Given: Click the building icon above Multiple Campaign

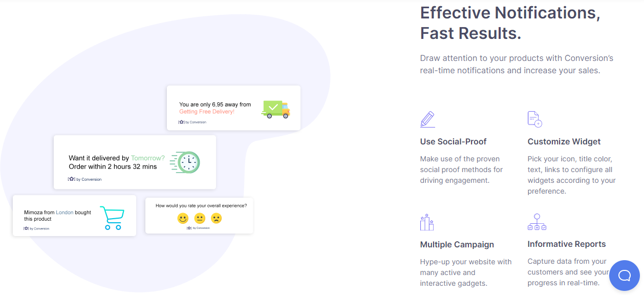Looking at the screenshot, I should pyautogui.click(x=427, y=222).
